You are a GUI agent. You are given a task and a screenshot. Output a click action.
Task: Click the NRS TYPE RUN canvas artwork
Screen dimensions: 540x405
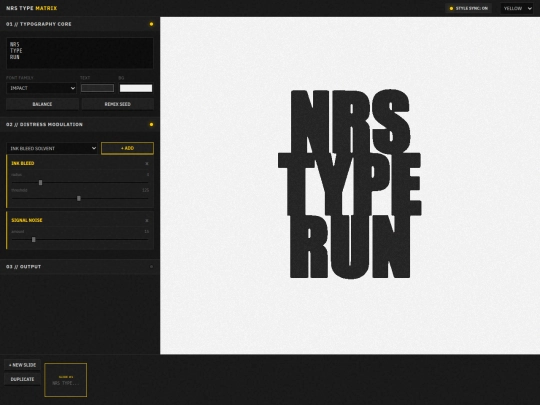click(350, 184)
